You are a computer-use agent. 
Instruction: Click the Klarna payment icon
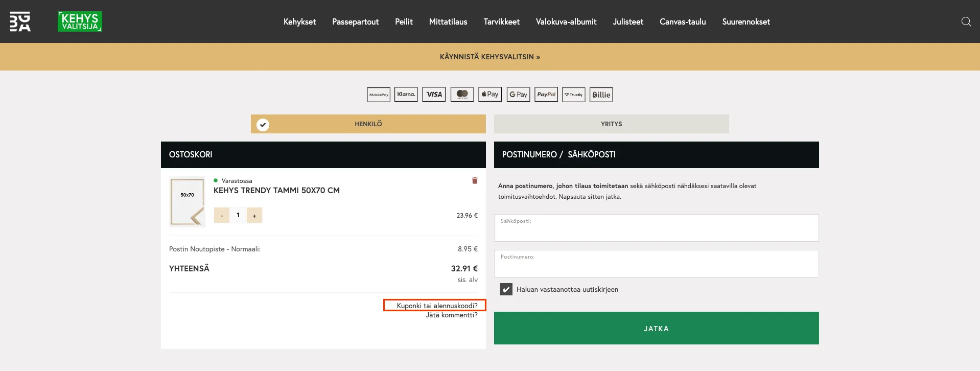pos(406,95)
